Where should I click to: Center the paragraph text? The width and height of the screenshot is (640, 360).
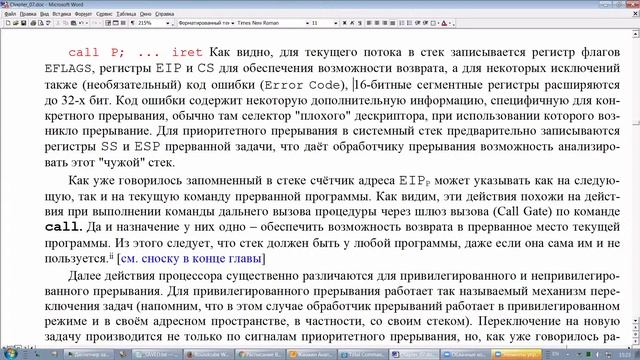pos(377,23)
